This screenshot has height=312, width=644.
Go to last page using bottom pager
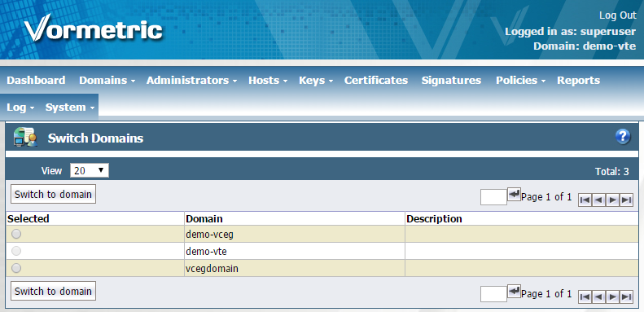[626, 297]
